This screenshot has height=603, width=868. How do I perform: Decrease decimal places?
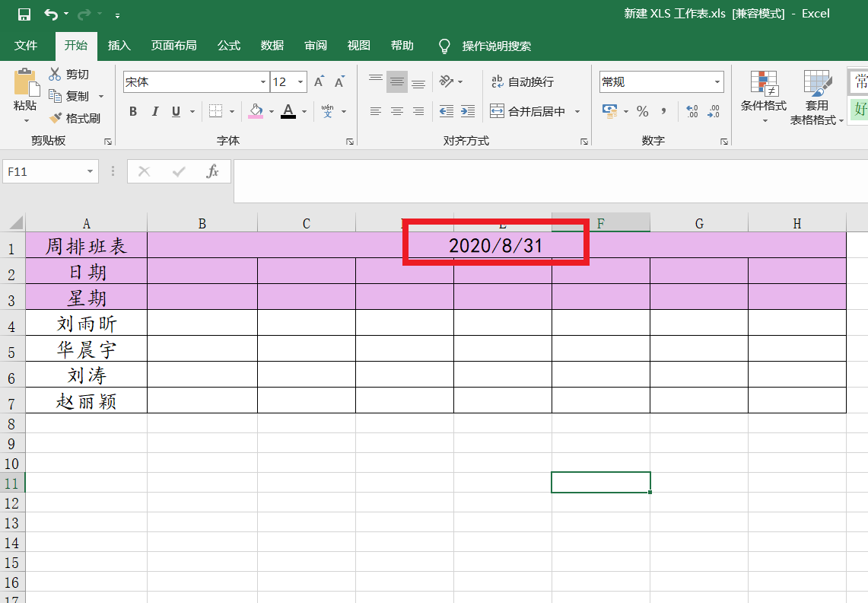714,111
